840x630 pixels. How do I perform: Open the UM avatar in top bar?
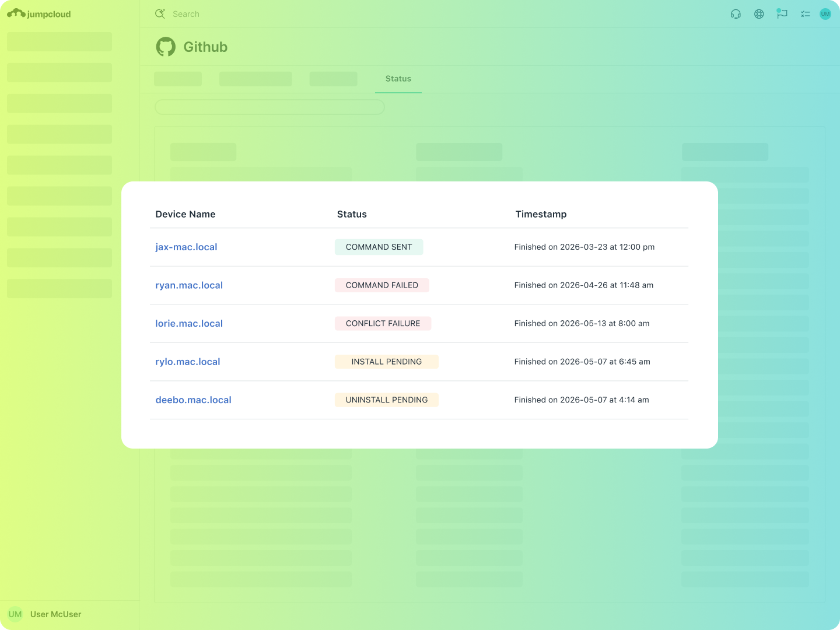click(825, 14)
